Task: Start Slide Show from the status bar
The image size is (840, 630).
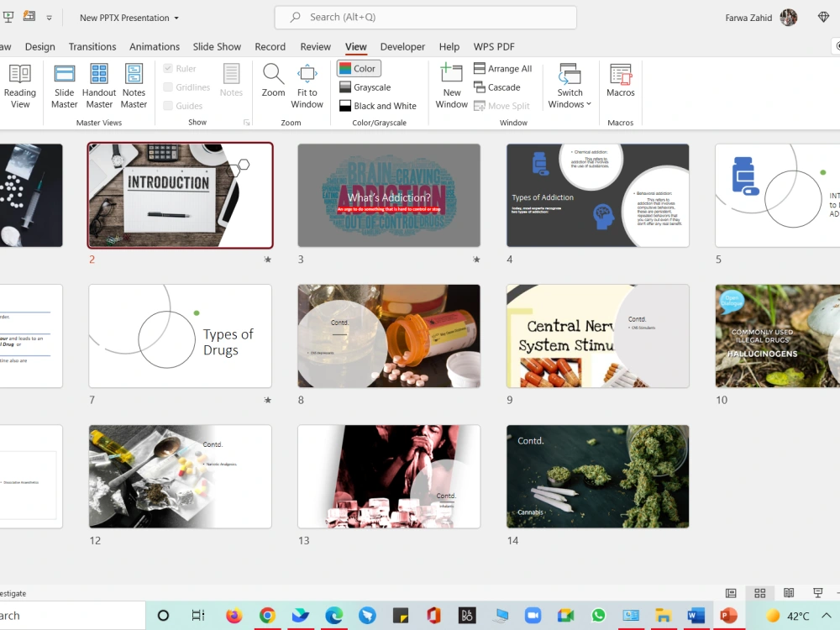Action: click(x=816, y=593)
